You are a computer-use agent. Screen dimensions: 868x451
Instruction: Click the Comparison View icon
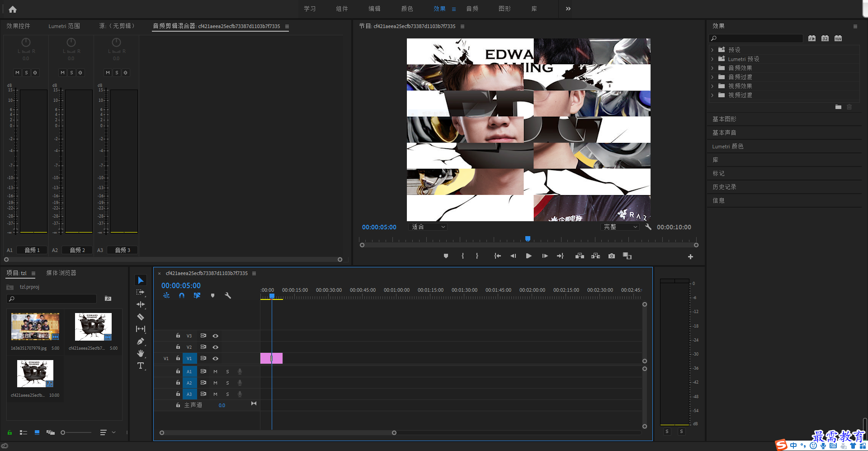point(627,256)
